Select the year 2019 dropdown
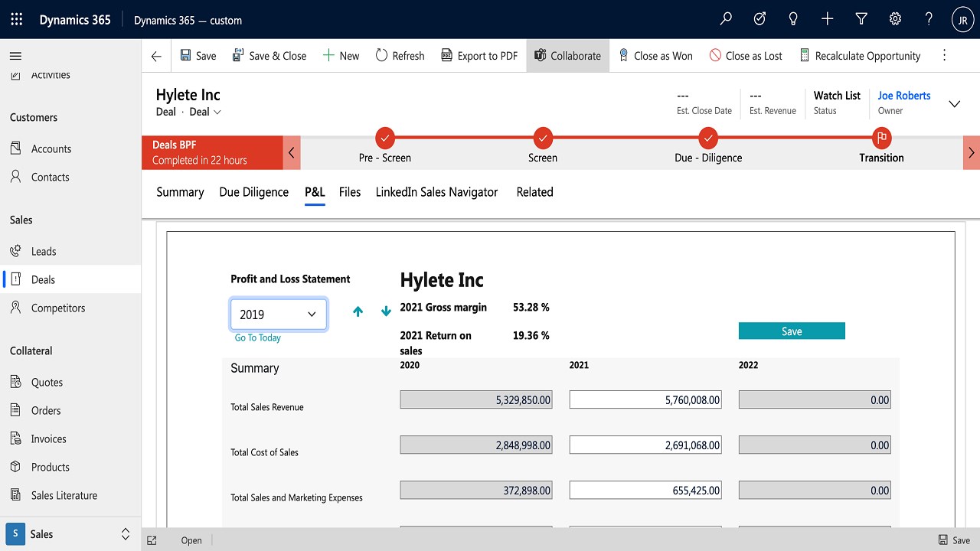The width and height of the screenshot is (980, 551). (279, 315)
